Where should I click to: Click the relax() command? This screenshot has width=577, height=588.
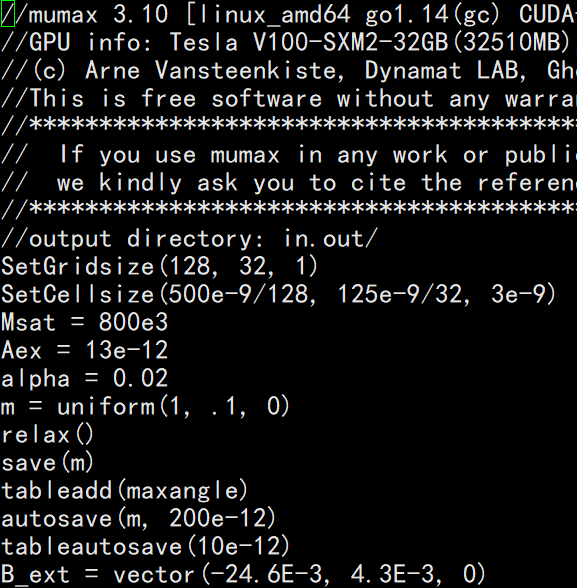point(48,435)
